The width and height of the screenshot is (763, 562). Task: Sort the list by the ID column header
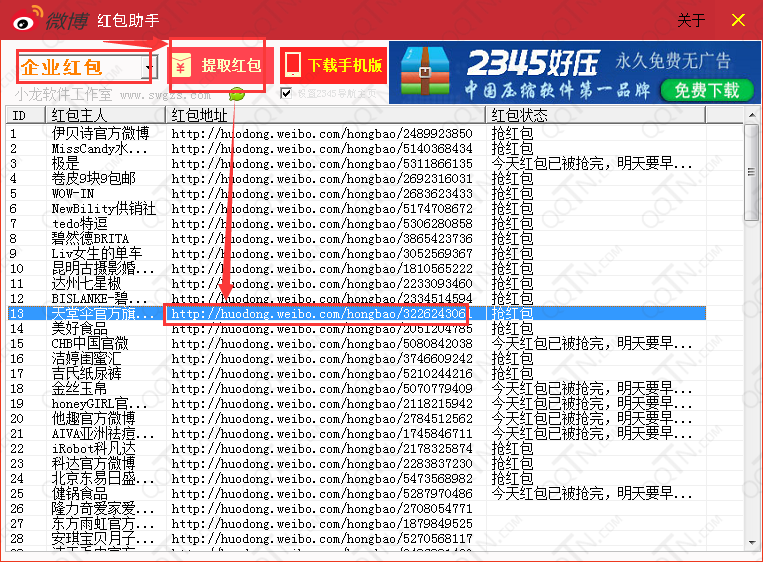click(25, 116)
